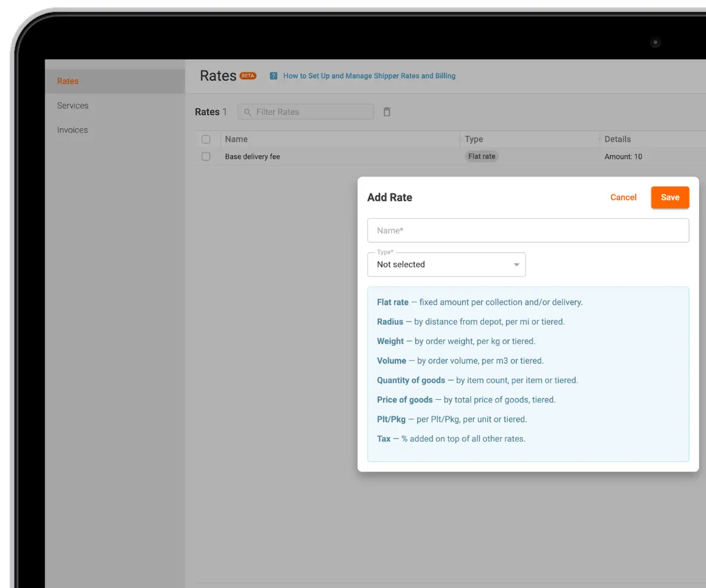Screen dimensions: 706x588
Task: Open Rates in the sidebar
Action: click(x=68, y=81)
